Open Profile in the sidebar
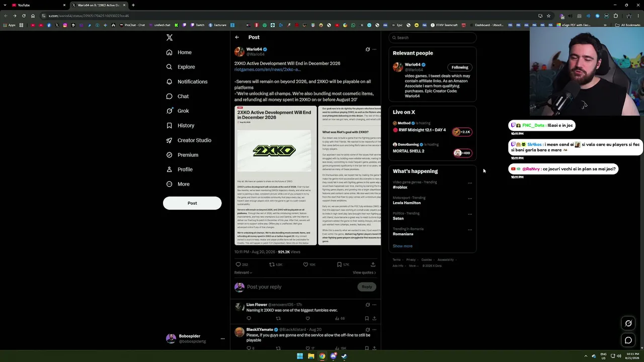 click(179, 169)
